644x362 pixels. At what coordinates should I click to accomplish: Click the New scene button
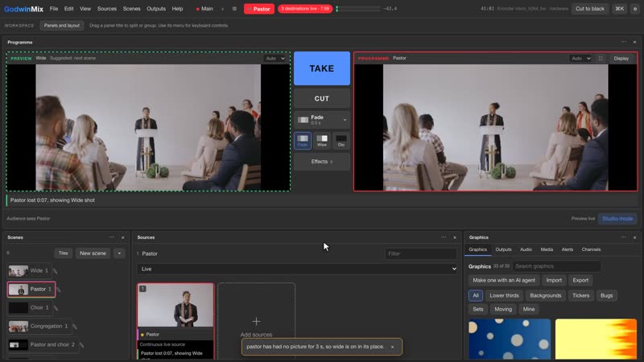pos(93,253)
